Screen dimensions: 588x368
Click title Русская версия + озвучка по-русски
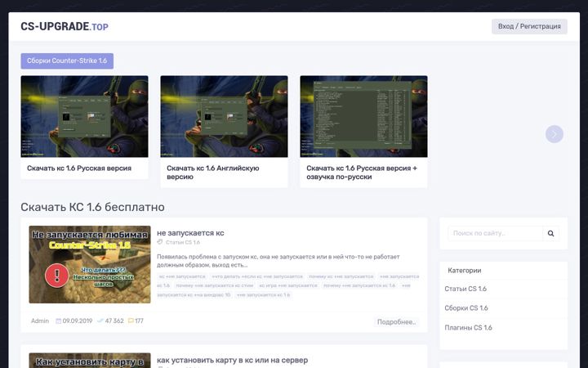[362, 173]
